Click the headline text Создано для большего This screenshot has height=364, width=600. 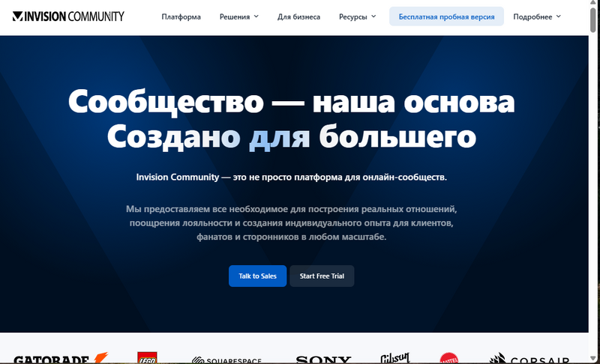point(292,136)
